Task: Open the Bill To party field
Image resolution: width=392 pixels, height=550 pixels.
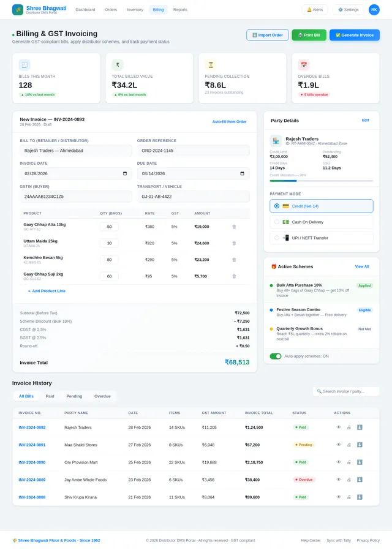Action: pos(75,150)
